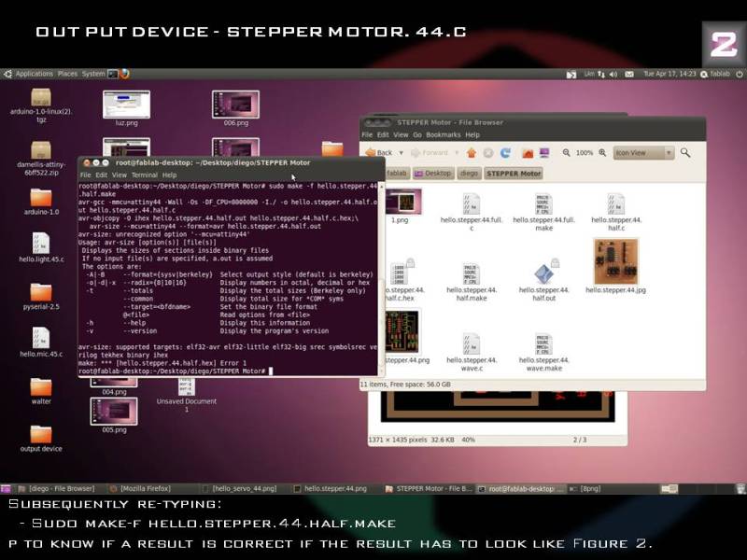Open the mail envelope indicator
The image size is (747, 560).
629,75
